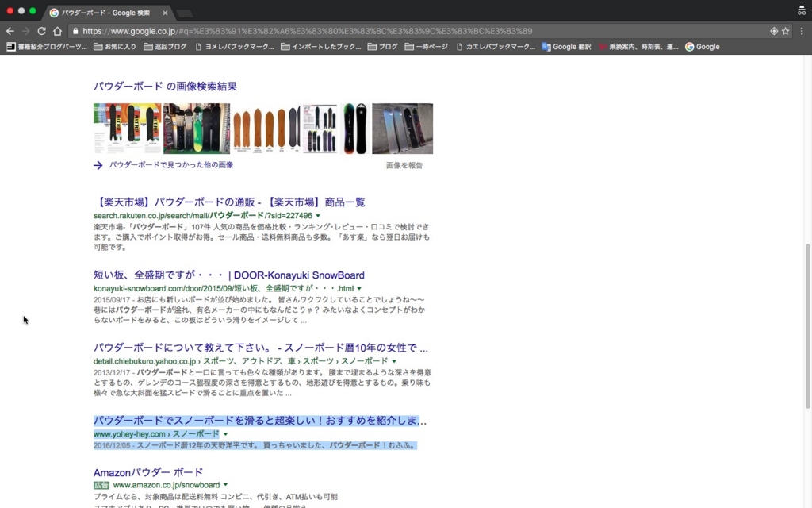Reload the page with the refresh icon
The width and height of the screenshot is (812, 508).
tap(41, 31)
